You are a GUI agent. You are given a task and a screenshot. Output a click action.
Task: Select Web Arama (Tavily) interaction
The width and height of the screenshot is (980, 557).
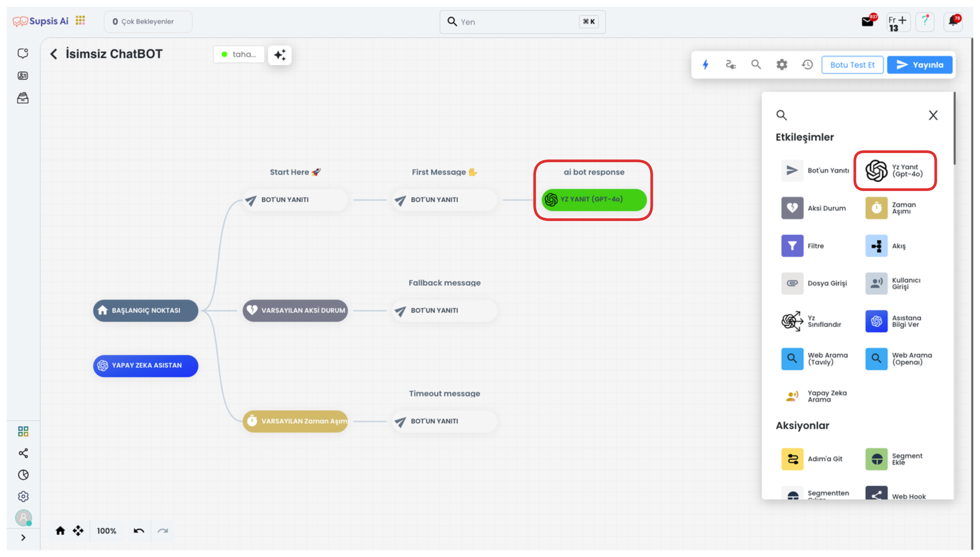(815, 359)
